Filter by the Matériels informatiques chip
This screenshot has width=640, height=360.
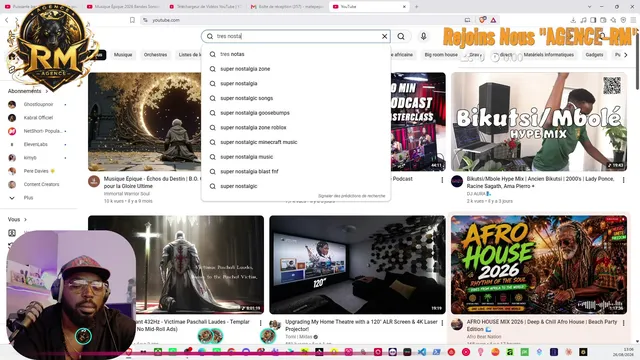pyautogui.click(x=549, y=55)
